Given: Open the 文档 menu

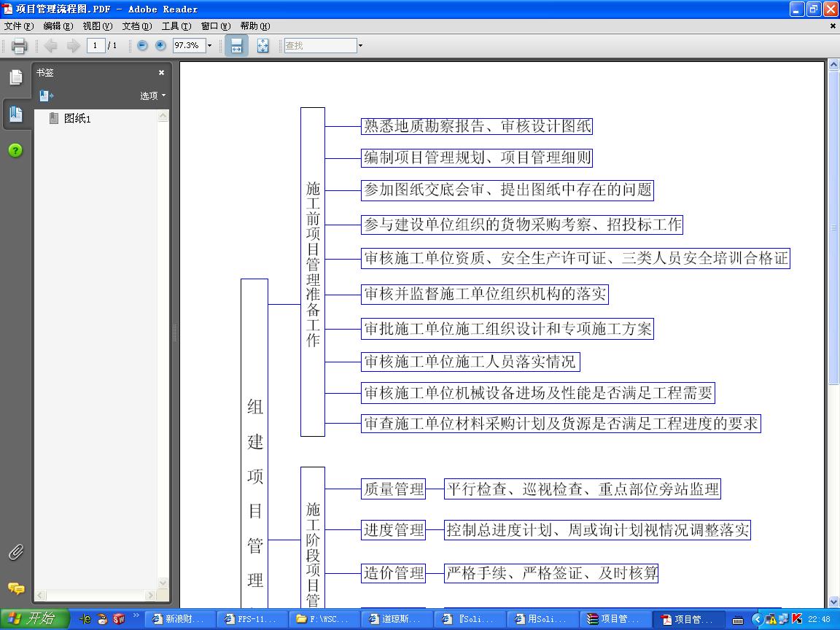Looking at the screenshot, I should pyautogui.click(x=136, y=26).
